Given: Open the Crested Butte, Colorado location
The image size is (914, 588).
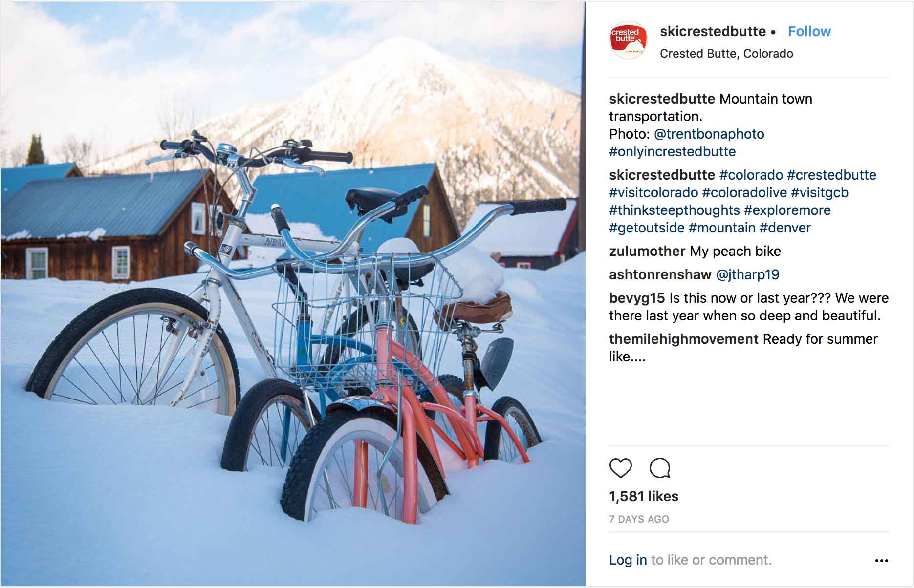Looking at the screenshot, I should (726, 54).
